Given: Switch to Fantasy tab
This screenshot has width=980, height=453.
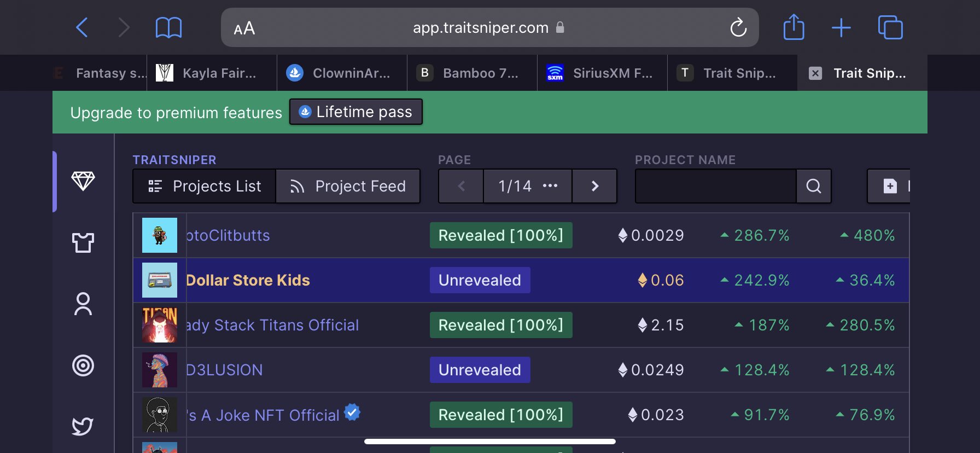Looking at the screenshot, I should click(101, 73).
